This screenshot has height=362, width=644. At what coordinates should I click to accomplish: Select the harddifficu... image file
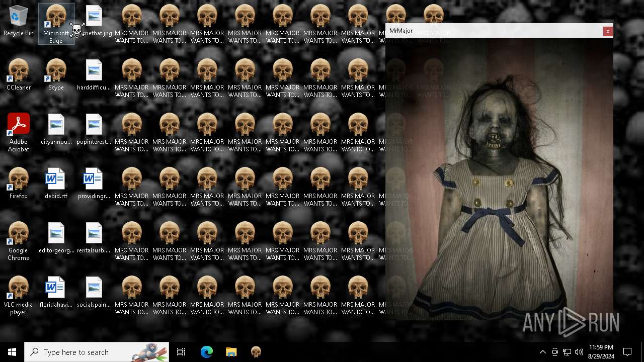point(94,75)
